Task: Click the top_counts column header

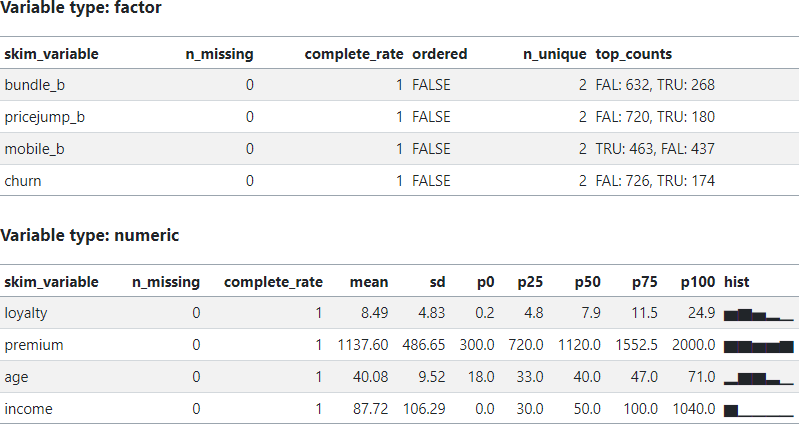Action: coord(634,54)
